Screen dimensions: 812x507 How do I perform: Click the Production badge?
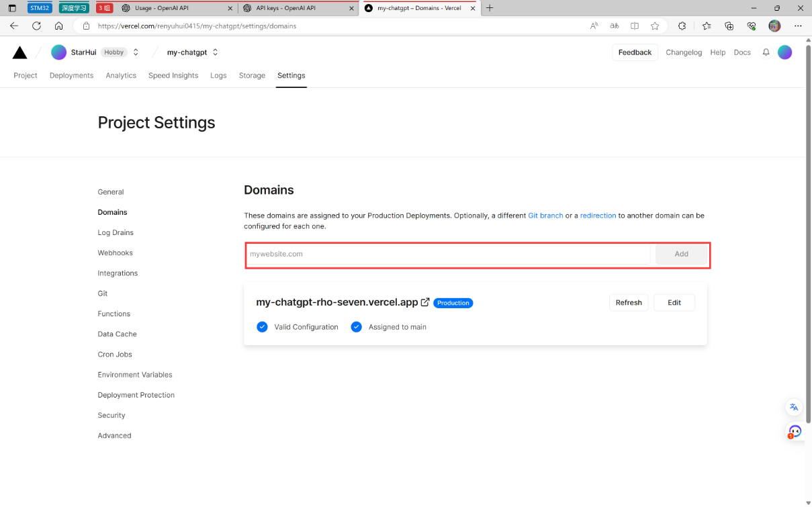pos(453,303)
